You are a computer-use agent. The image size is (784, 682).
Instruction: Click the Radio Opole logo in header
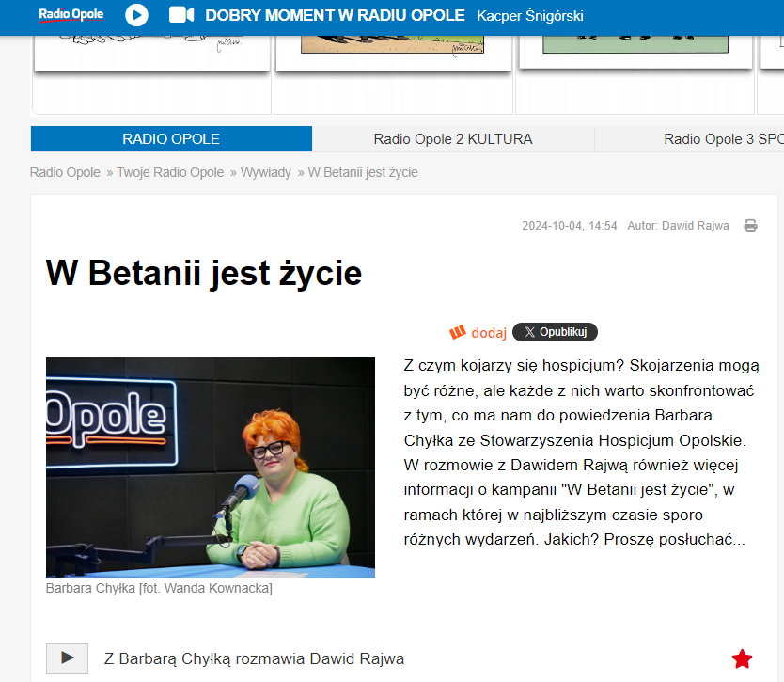click(x=71, y=15)
